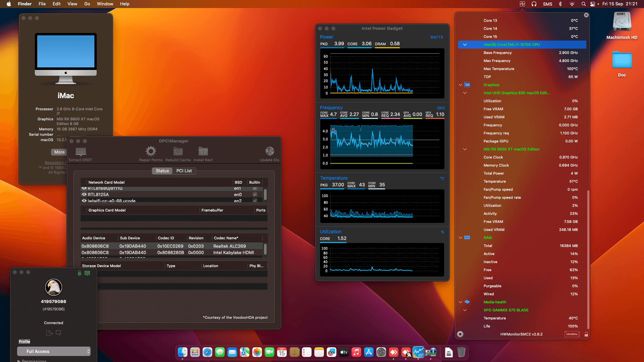Click the 2500MHz refresh rate control
644x362 pixels.
click(x=572, y=334)
